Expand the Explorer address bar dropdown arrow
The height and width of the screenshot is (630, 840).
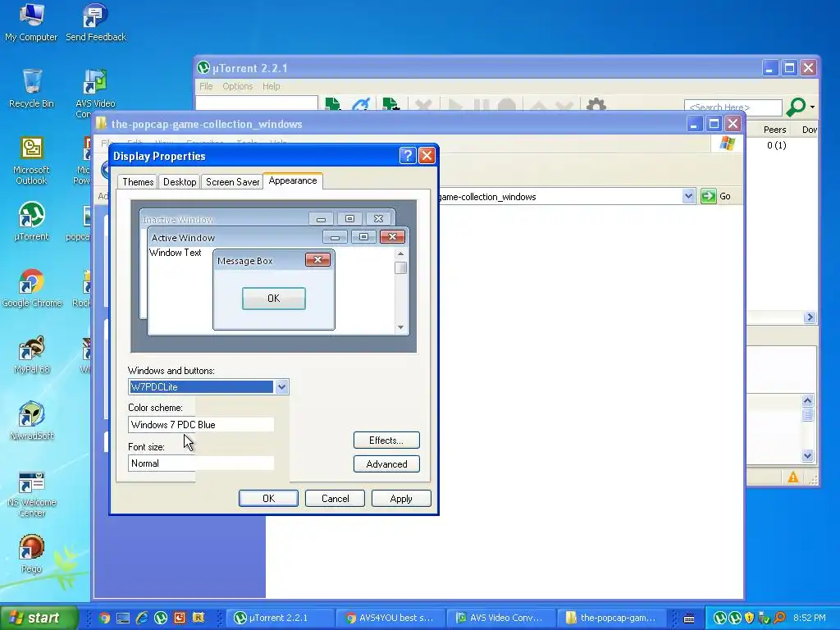689,196
